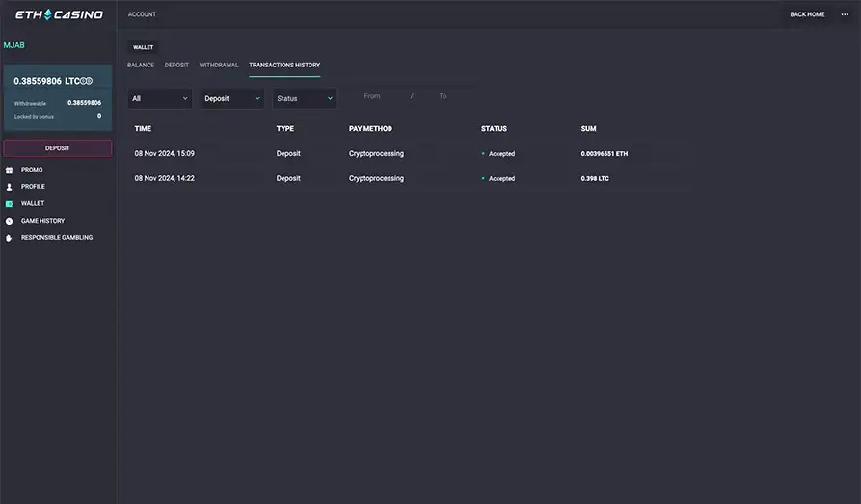Click the person icon next to Profile
Image resolution: width=861 pixels, height=504 pixels.
(10, 187)
